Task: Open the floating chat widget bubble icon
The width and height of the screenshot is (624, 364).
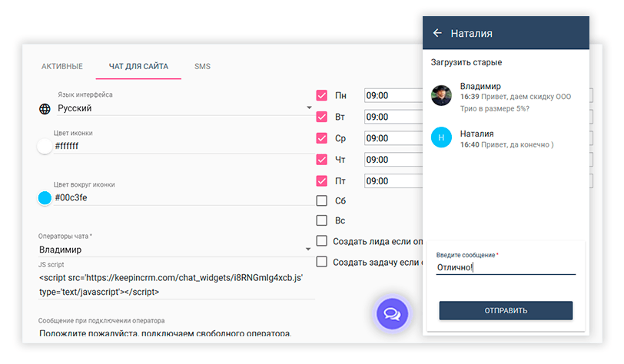Action: (392, 314)
